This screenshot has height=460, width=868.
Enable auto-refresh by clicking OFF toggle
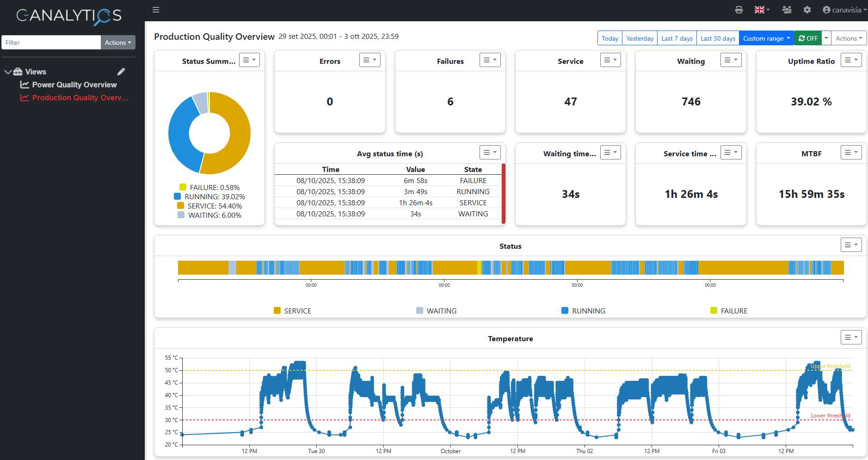[x=808, y=38]
